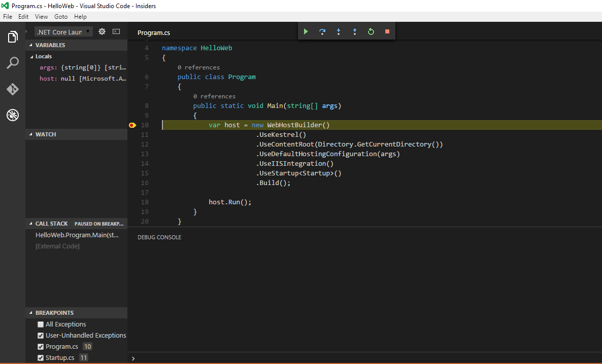Open the debug console icon button

click(x=116, y=31)
